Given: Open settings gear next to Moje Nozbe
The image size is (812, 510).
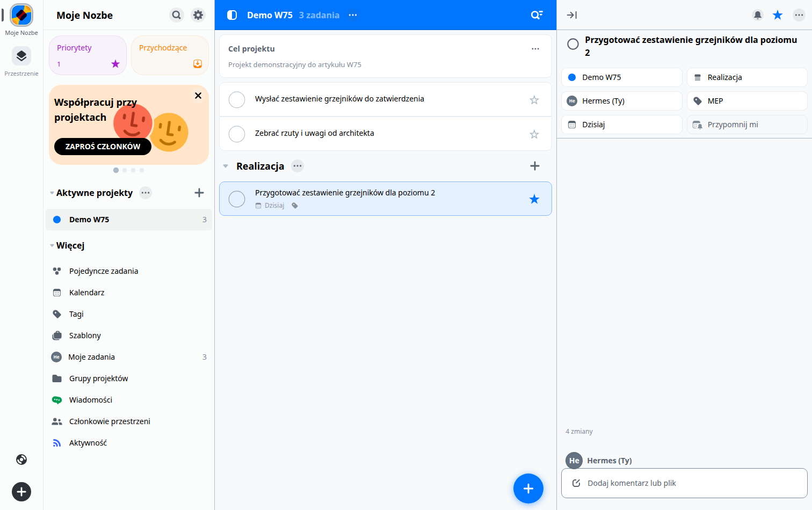Looking at the screenshot, I should [198, 15].
